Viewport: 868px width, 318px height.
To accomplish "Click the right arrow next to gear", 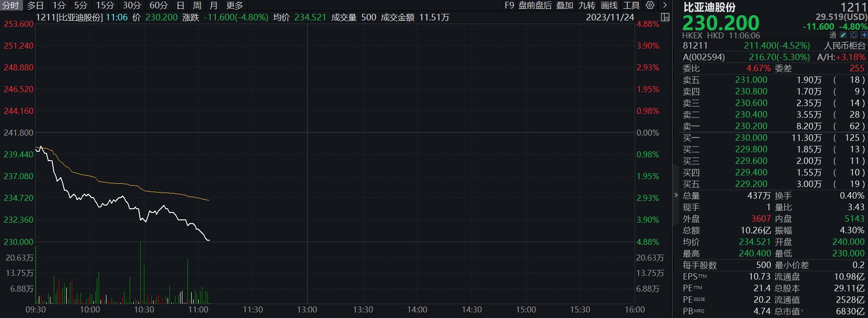I will click(665, 5).
